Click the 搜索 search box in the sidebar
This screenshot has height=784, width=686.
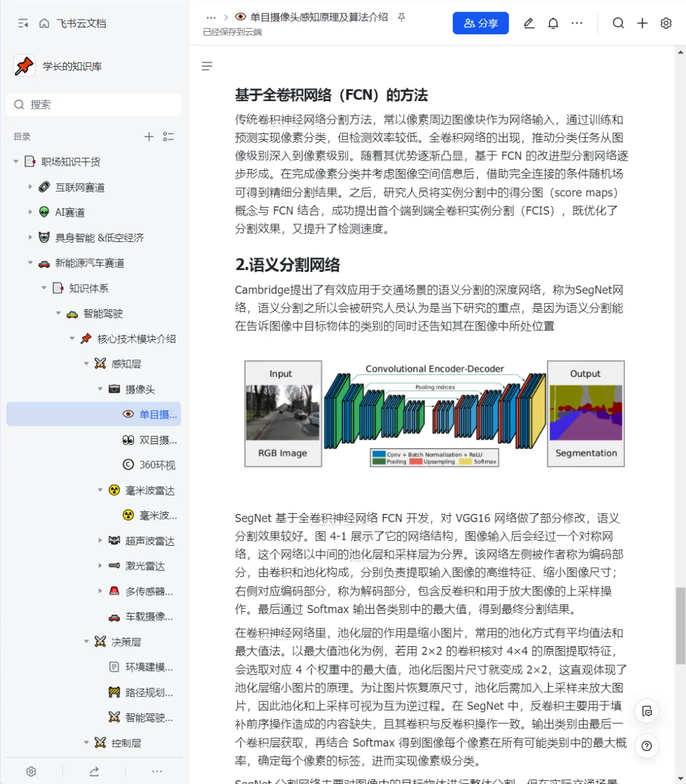tap(93, 104)
